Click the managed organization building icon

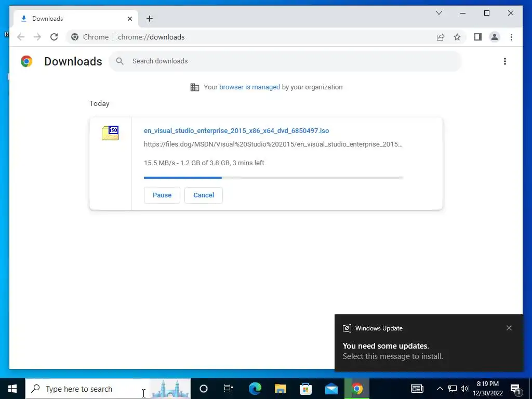coord(195,87)
